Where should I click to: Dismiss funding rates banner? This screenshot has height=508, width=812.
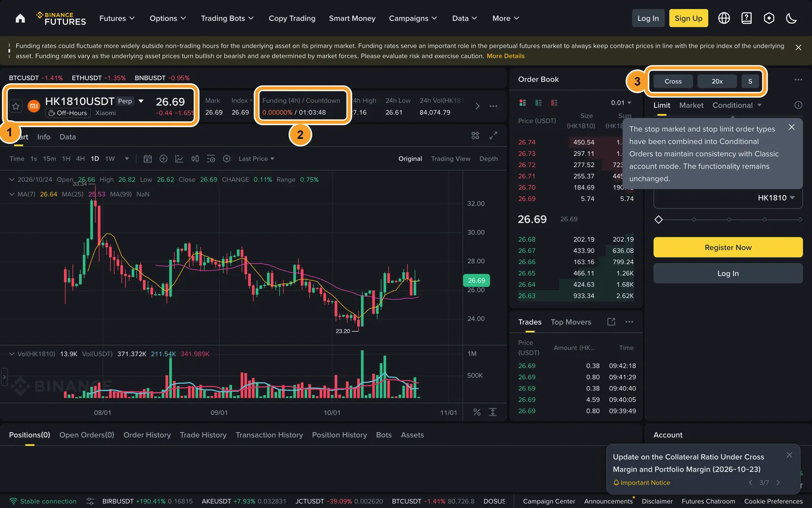pos(798,47)
